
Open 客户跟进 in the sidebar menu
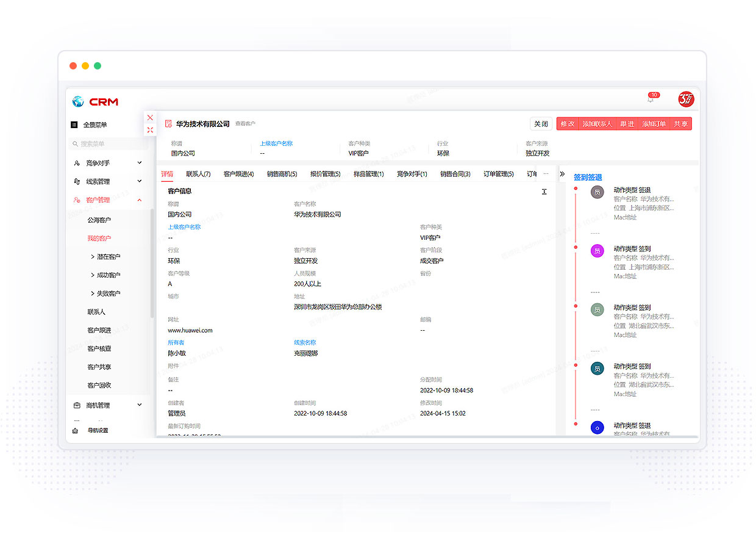click(99, 330)
